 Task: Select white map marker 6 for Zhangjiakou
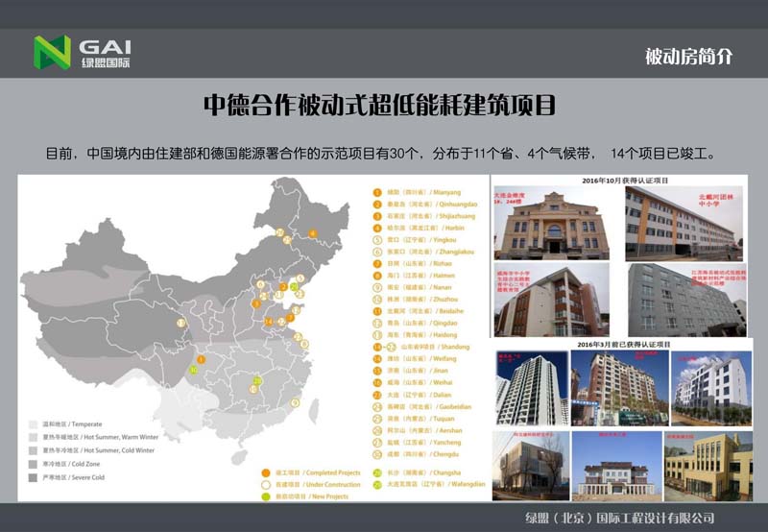click(260, 284)
